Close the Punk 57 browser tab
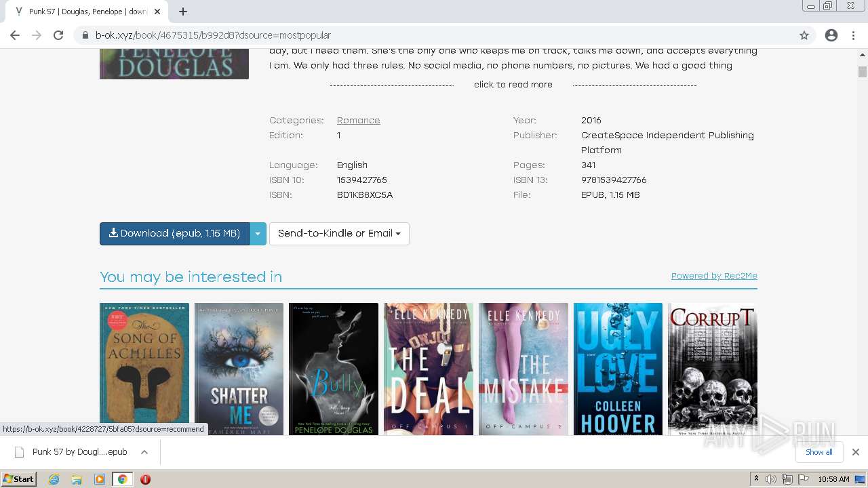The image size is (868, 488). pyautogui.click(x=157, y=12)
